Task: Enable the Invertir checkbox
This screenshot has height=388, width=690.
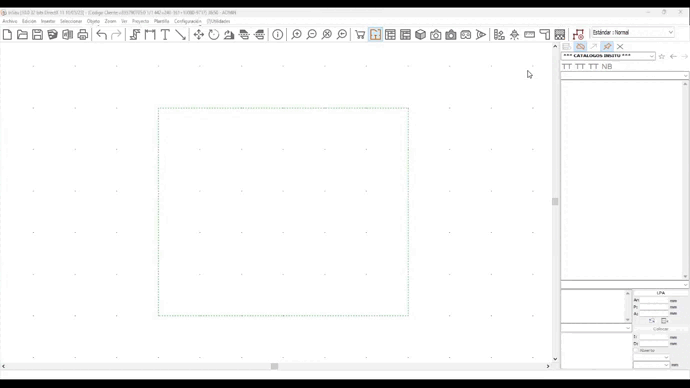Action: (x=636, y=351)
